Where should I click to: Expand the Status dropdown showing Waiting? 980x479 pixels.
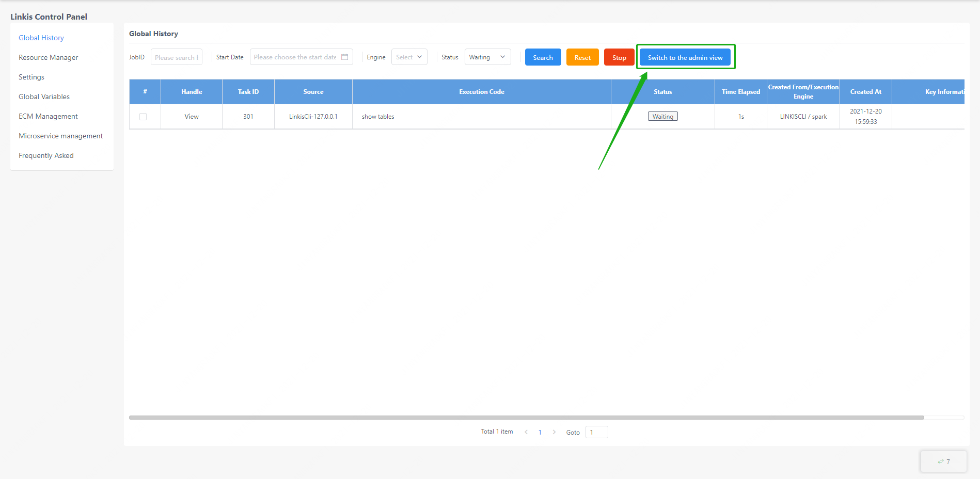pyautogui.click(x=487, y=57)
